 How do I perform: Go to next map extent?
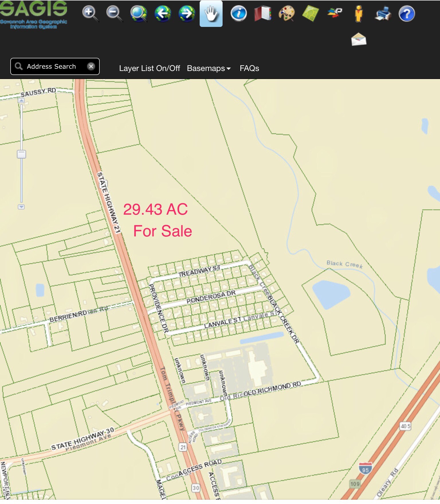[x=187, y=13]
